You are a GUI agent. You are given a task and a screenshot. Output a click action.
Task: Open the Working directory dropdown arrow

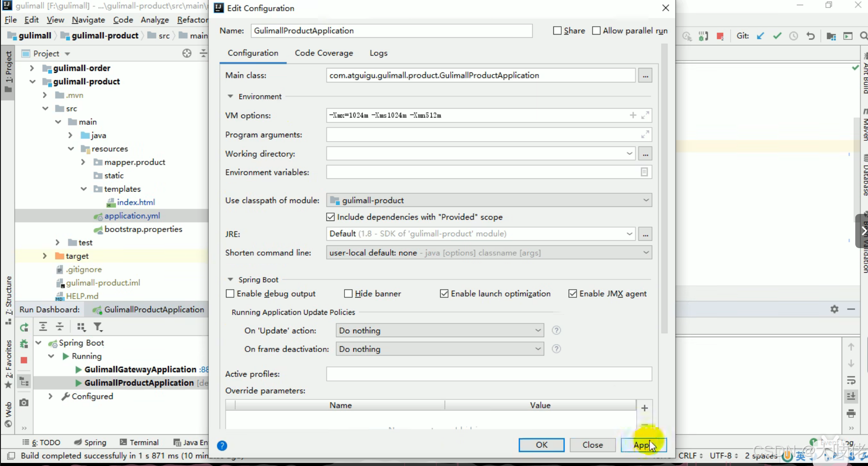point(629,154)
